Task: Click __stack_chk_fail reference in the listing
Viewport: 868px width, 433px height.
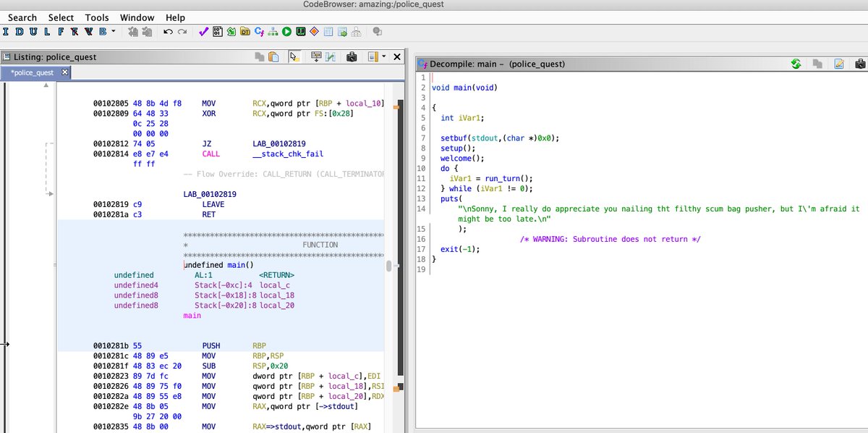Action: click(288, 154)
